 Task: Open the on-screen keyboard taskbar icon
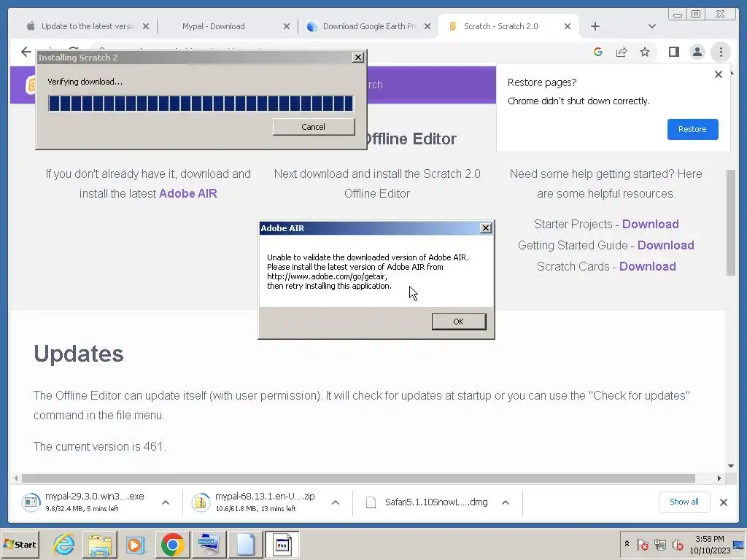pos(209,544)
